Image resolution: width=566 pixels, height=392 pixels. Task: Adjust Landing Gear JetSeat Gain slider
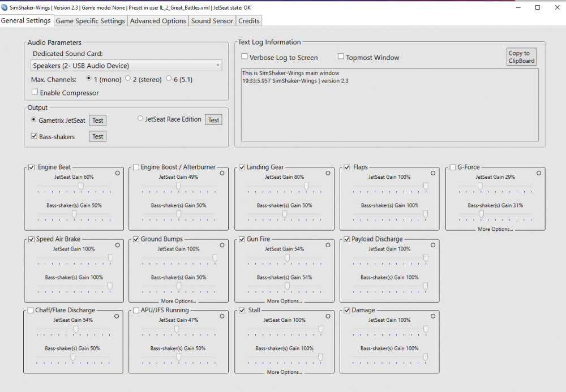coord(306,186)
